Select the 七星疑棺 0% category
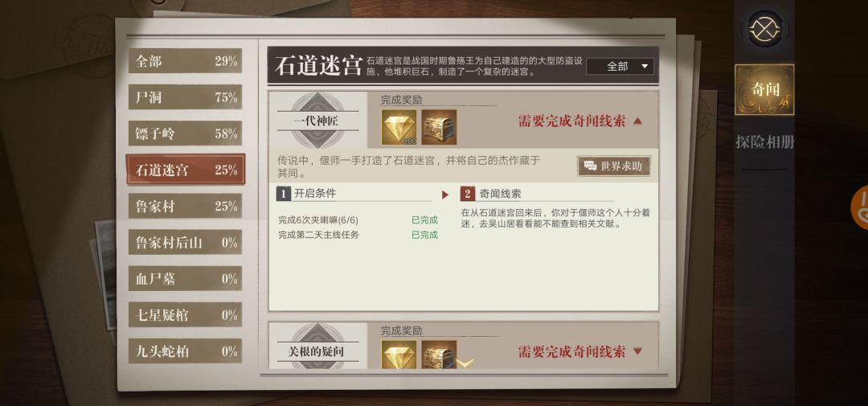The image size is (868, 406). point(185,314)
